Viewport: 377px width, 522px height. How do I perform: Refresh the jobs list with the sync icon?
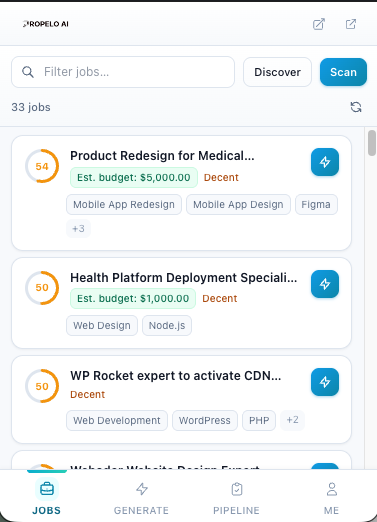point(356,107)
